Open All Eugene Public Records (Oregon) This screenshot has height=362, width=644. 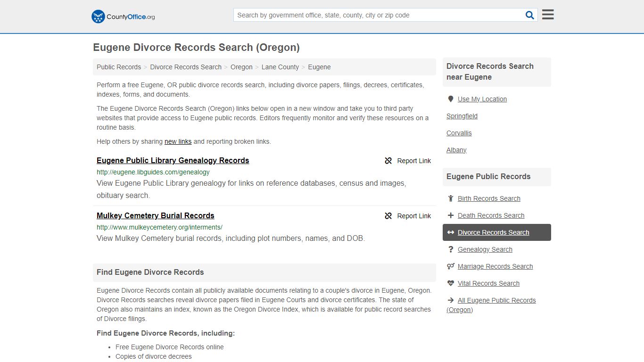[x=491, y=305]
